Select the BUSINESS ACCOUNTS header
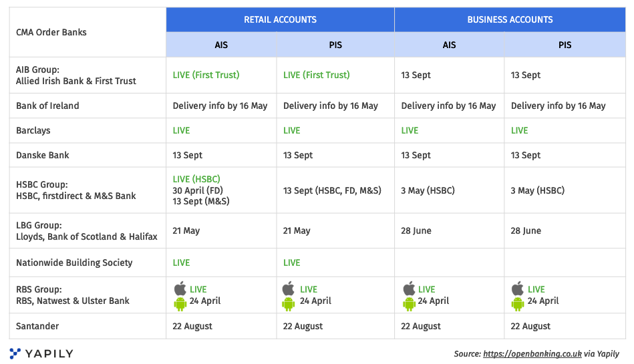 click(x=510, y=19)
